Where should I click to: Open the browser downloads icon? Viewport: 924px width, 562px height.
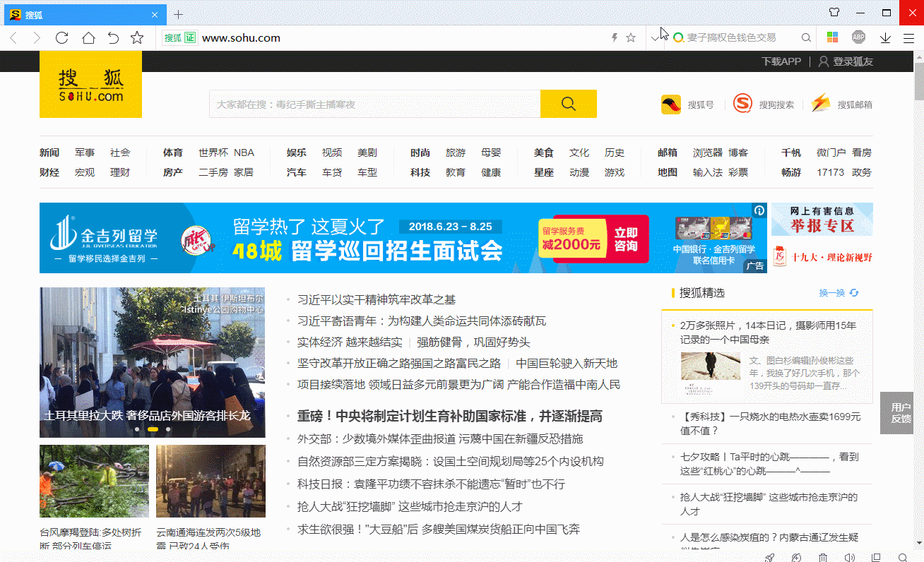coord(885,38)
